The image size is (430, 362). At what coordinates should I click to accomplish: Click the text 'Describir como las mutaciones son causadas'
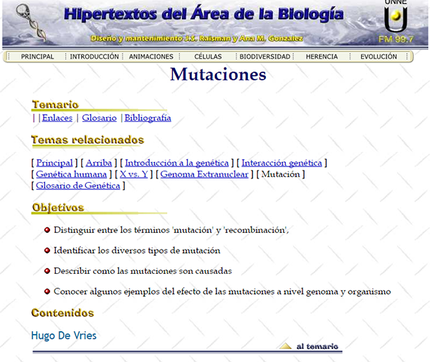coord(143,271)
